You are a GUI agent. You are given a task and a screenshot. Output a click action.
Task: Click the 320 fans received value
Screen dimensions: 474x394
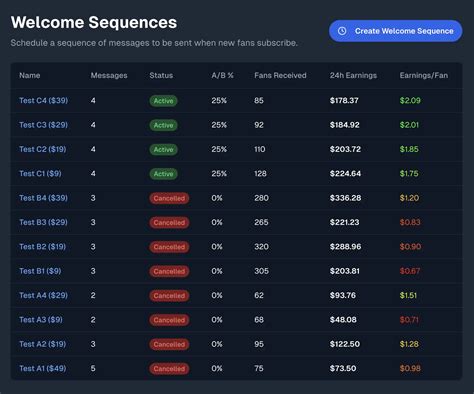[x=261, y=246]
